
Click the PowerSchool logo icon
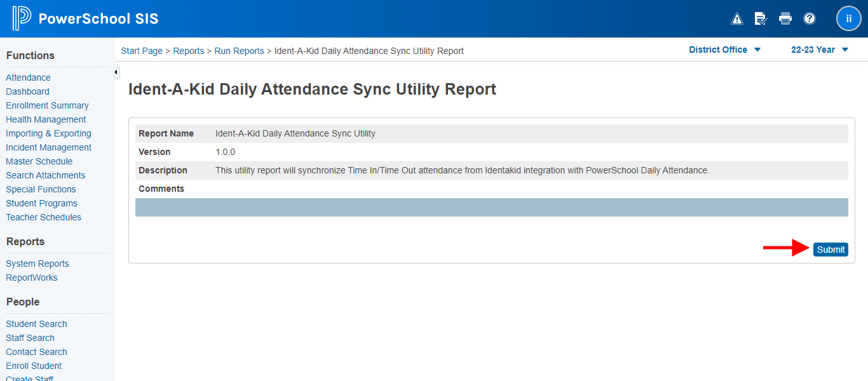tap(22, 18)
